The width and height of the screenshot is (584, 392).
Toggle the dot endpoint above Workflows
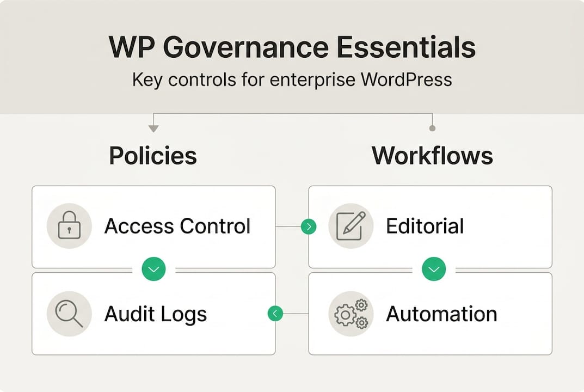pos(433,127)
